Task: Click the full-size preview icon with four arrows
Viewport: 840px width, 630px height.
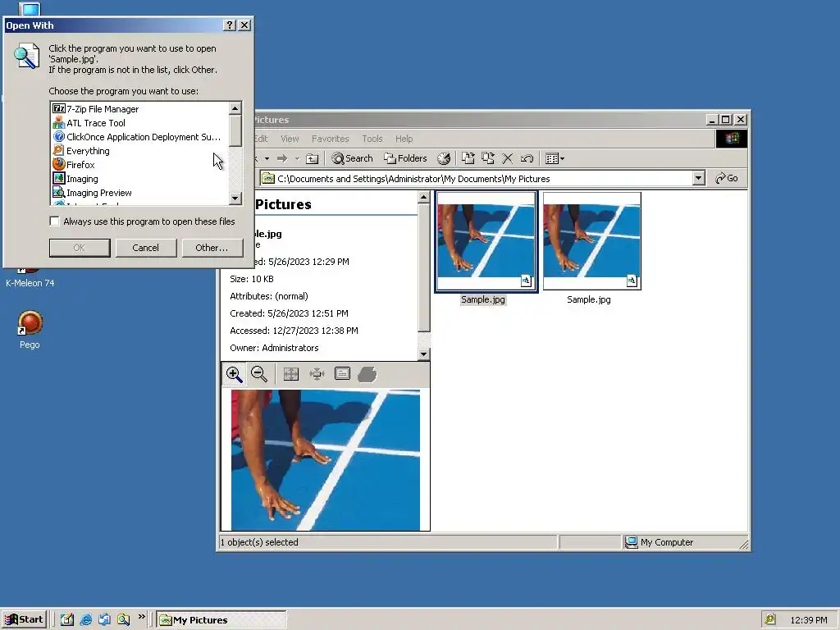Action: [291, 374]
